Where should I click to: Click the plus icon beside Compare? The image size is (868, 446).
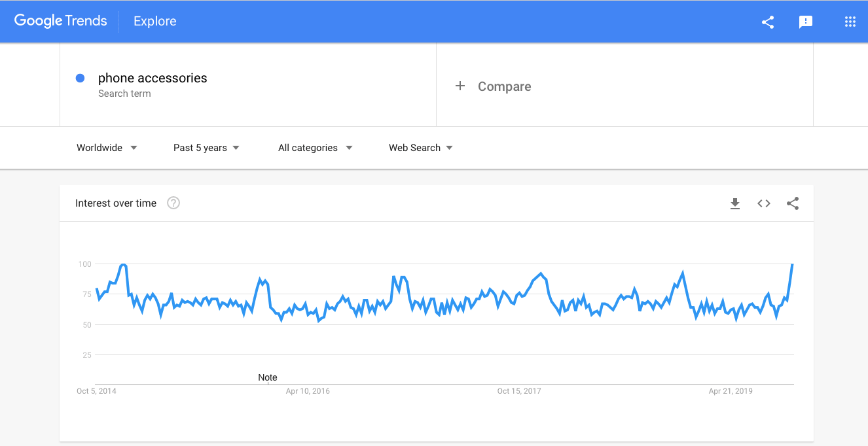tap(460, 86)
